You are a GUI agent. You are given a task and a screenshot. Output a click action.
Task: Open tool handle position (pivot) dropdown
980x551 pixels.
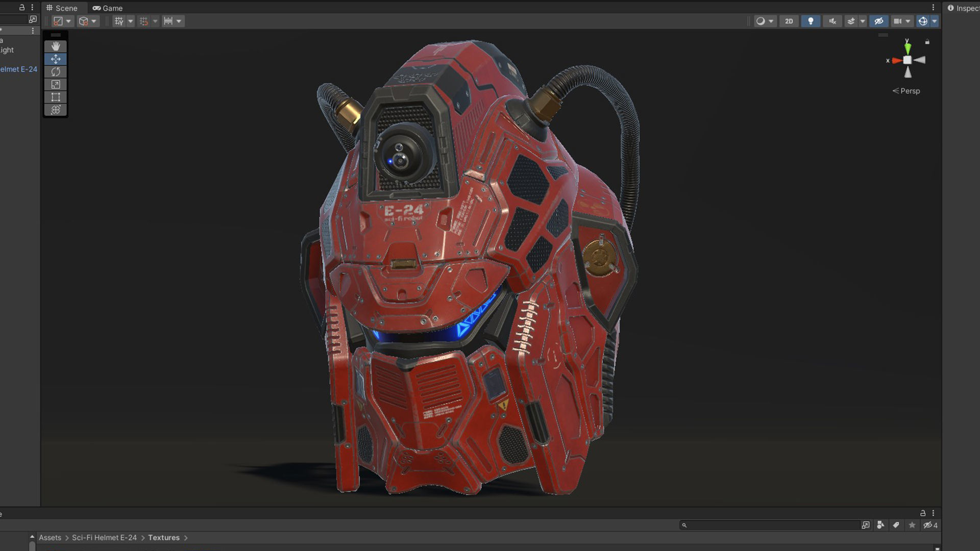point(62,21)
